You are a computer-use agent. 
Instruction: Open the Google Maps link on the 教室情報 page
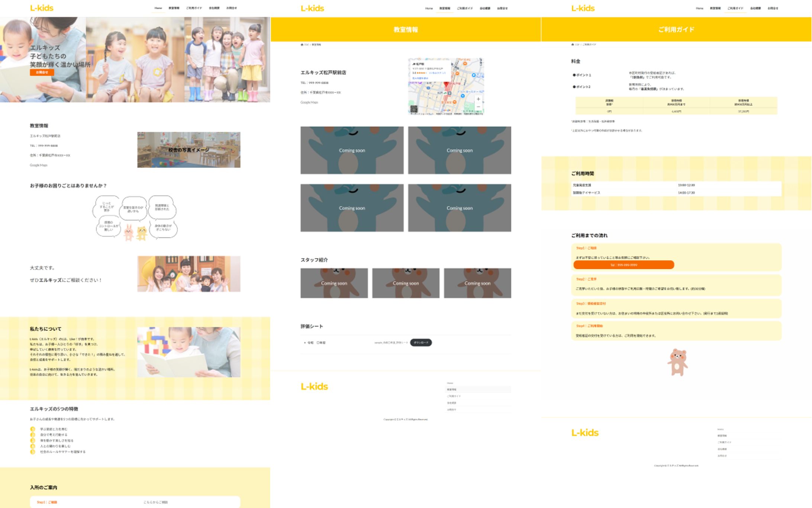coord(309,102)
